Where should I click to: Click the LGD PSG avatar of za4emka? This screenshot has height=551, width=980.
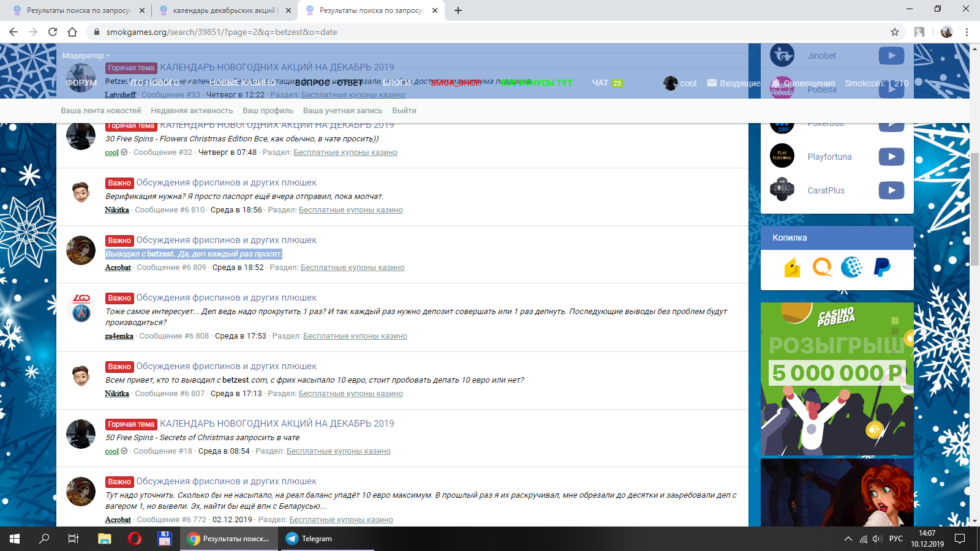81,308
